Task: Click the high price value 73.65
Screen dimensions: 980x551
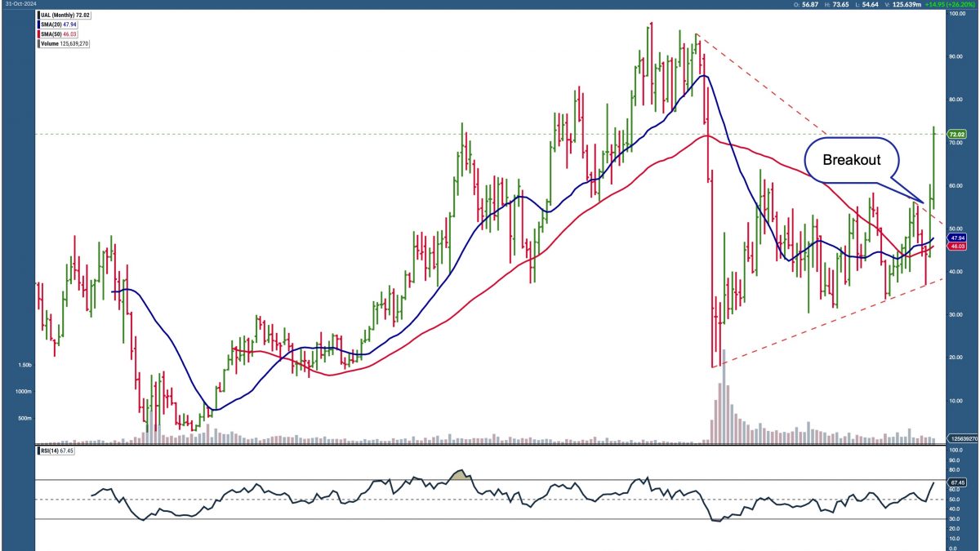Action: pyautogui.click(x=843, y=5)
